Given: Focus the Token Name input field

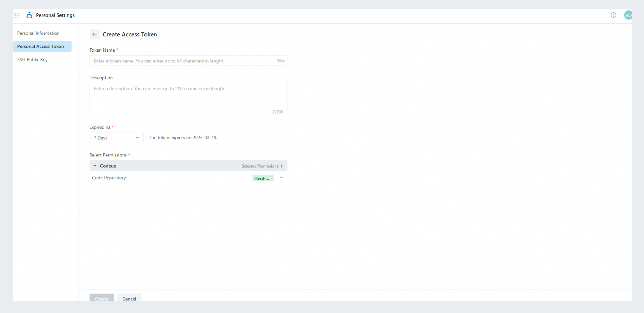Looking at the screenshot, I should coord(188,61).
